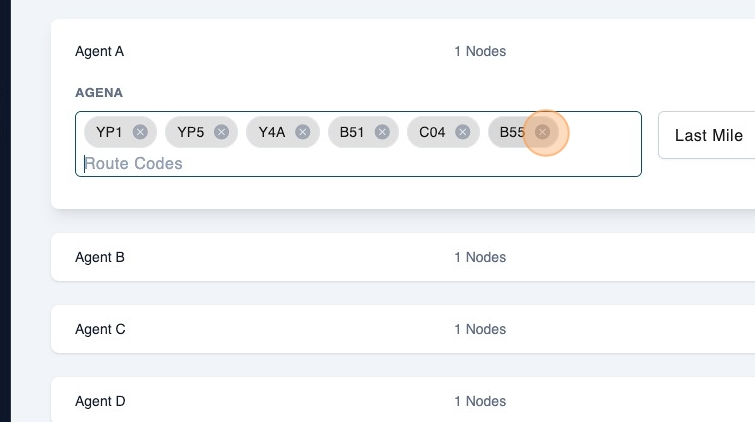
Task: Remove the YP5 route code chip
Action: pyautogui.click(x=221, y=132)
